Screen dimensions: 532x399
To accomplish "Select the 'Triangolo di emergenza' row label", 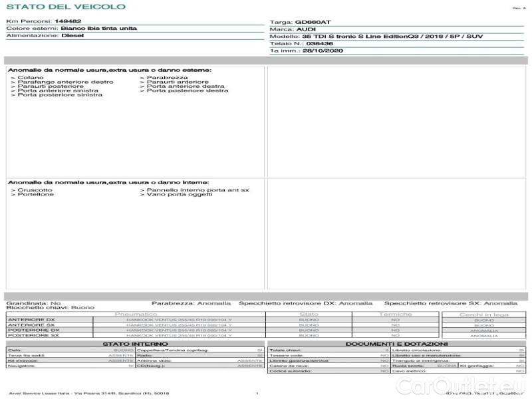I will coord(421,360).
